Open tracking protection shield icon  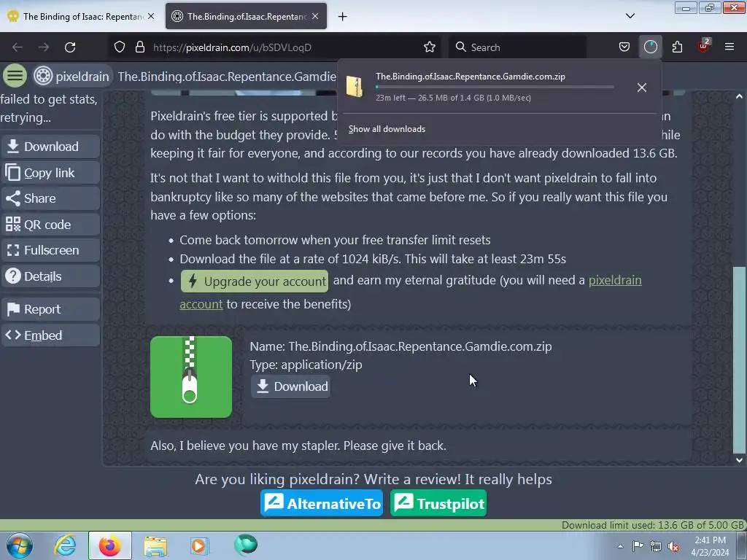[x=120, y=47]
